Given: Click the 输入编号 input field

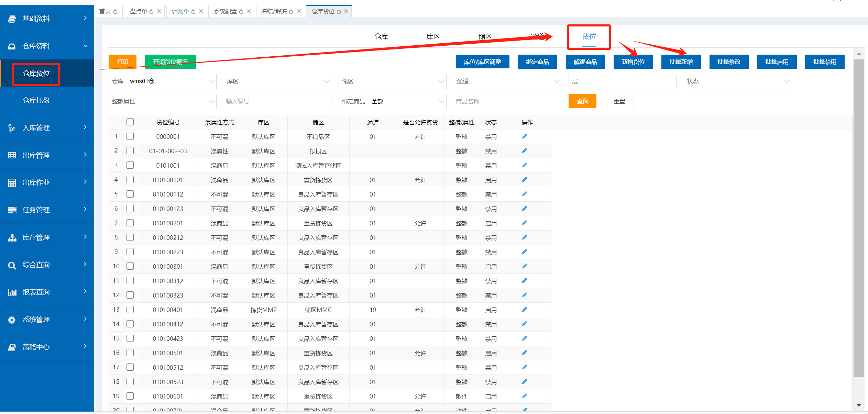Looking at the screenshot, I should click(x=277, y=101).
